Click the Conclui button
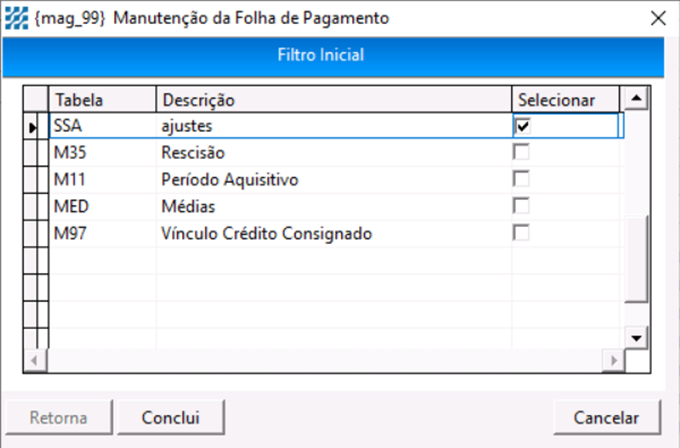Image resolution: width=680 pixels, height=448 pixels. pyautogui.click(x=170, y=418)
